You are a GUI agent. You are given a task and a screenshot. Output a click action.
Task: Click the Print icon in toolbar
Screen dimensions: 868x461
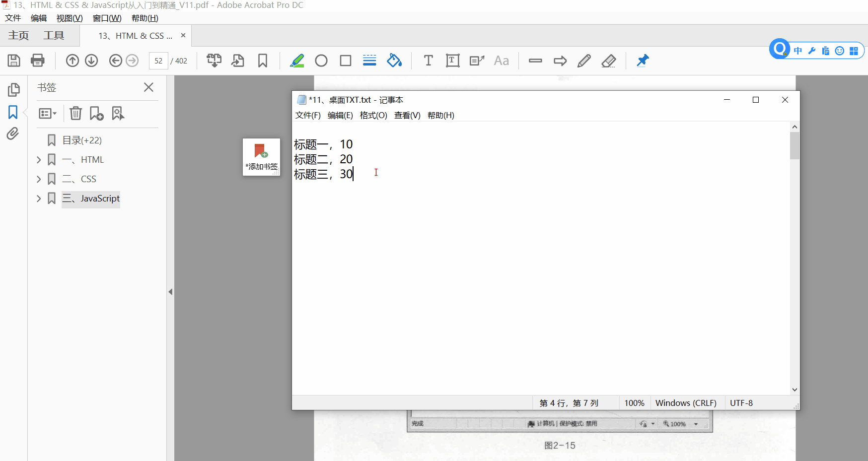38,61
